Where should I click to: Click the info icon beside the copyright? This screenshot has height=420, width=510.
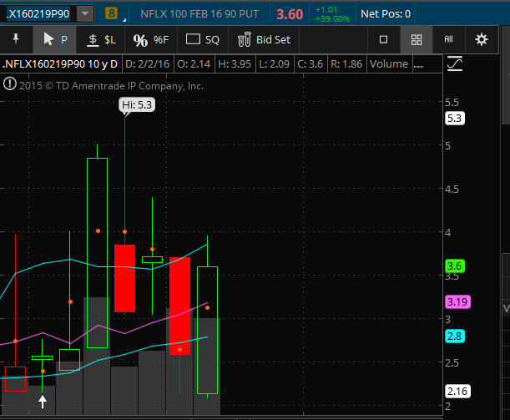(9, 83)
